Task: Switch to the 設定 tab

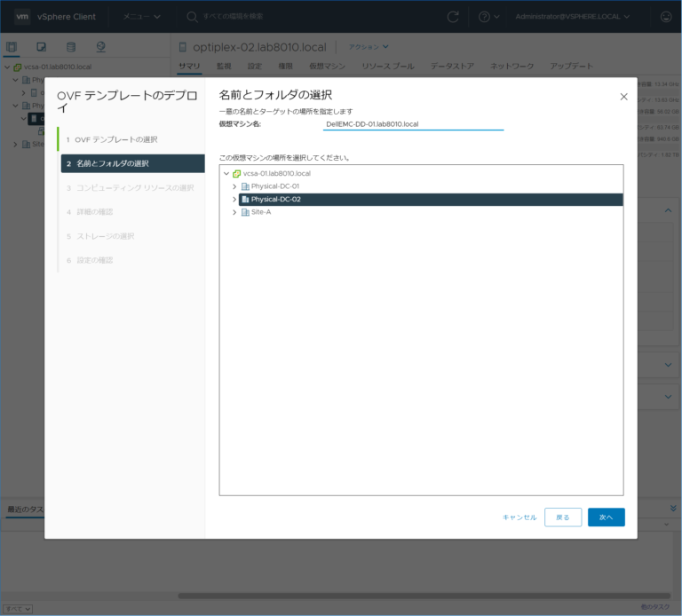Action: point(255,66)
